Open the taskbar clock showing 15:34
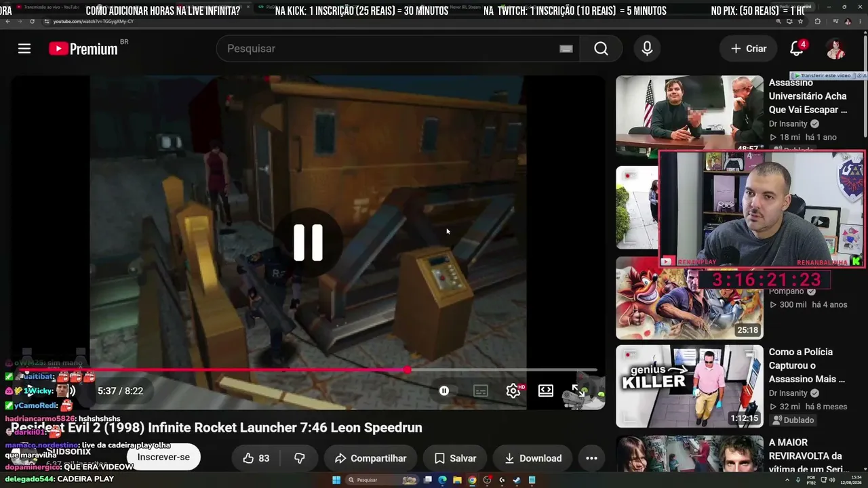The image size is (868, 488). point(850,480)
